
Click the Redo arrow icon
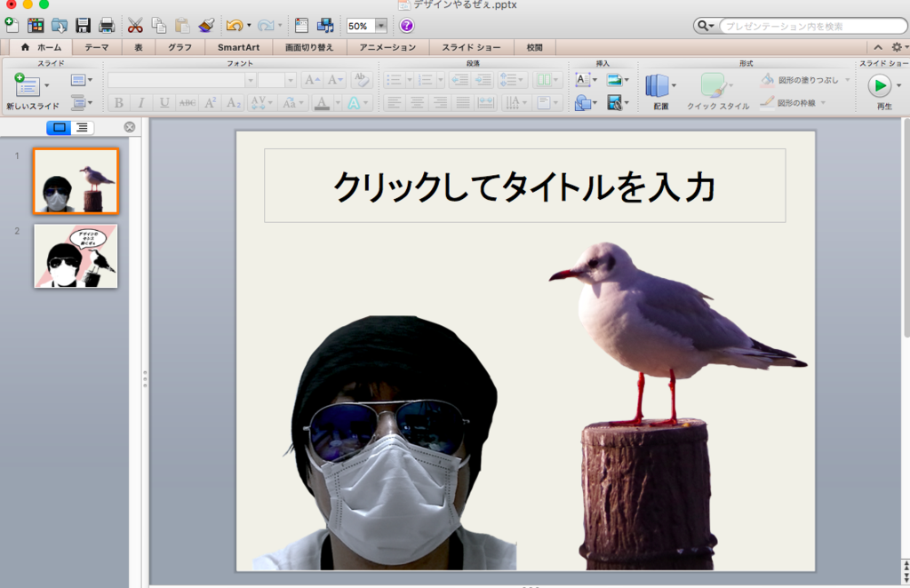click(x=266, y=26)
